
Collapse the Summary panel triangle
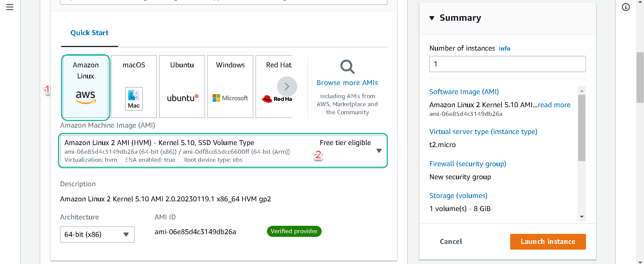[x=432, y=18]
